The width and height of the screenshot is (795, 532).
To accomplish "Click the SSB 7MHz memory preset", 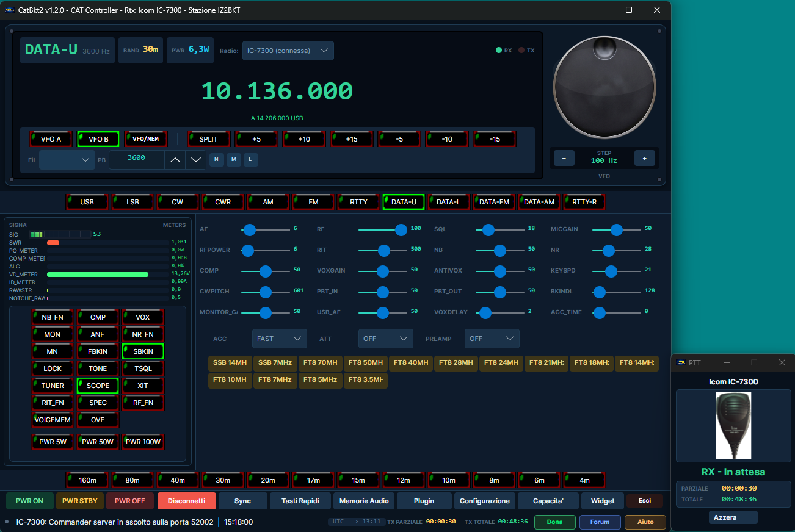I will coord(275,363).
